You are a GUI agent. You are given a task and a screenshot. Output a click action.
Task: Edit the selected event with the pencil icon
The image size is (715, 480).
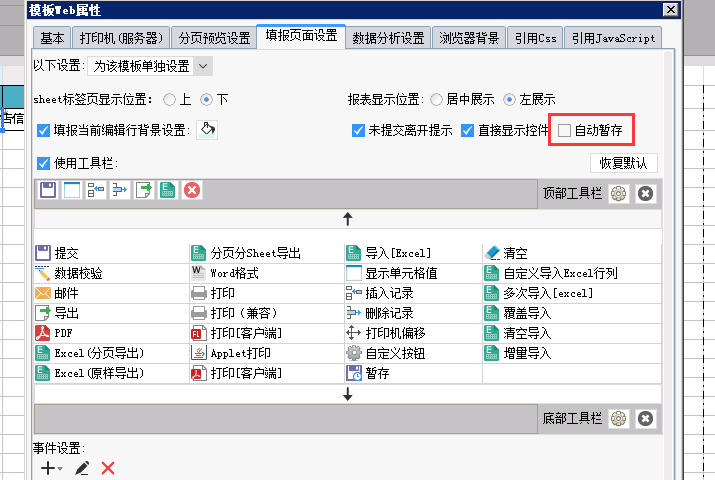(x=82, y=468)
